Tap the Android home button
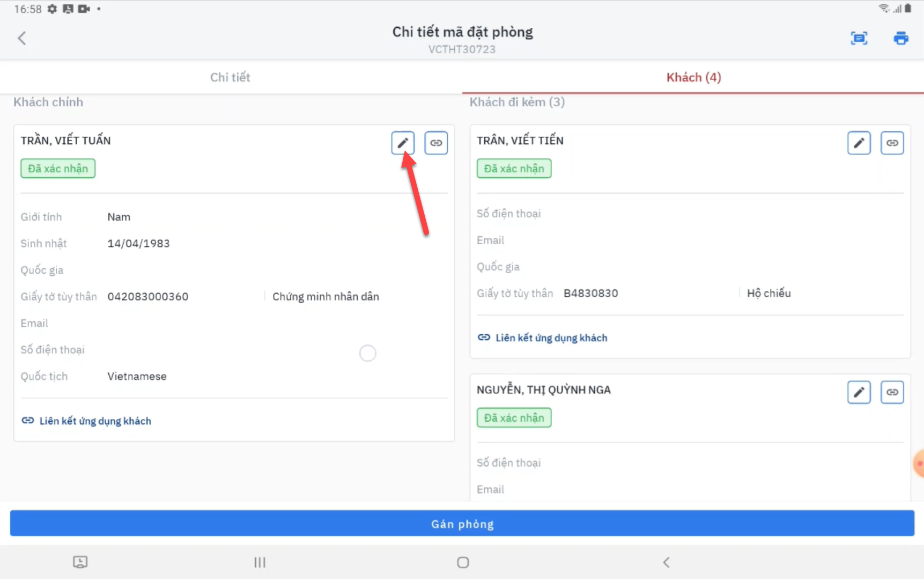Image resolution: width=924 pixels, height=579 pixels. [x=463, y=562]
